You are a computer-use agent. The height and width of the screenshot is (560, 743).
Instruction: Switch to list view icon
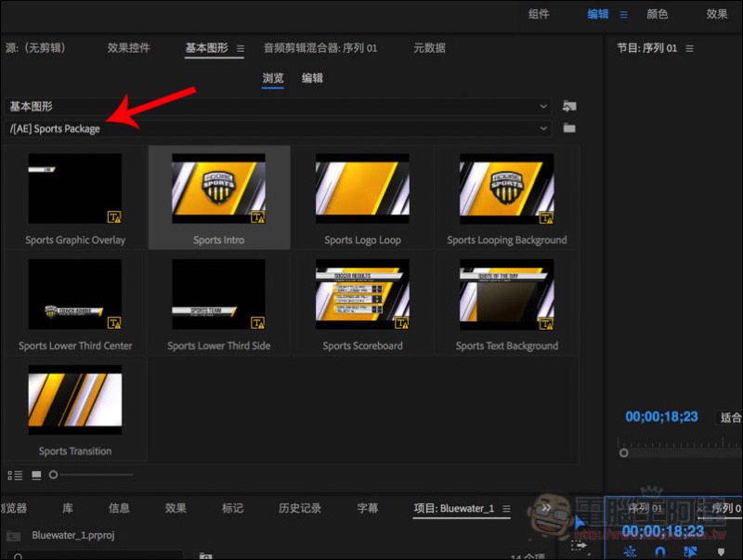pos(15,475)
